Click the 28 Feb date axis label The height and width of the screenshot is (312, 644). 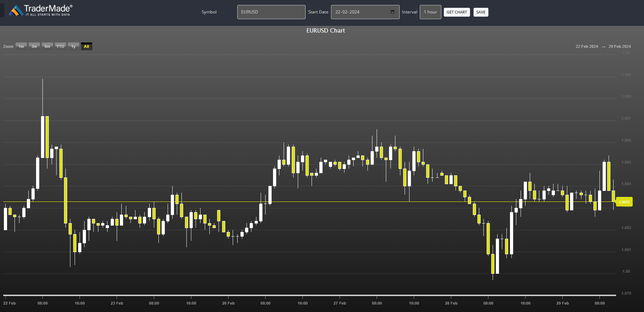point(451,303)
